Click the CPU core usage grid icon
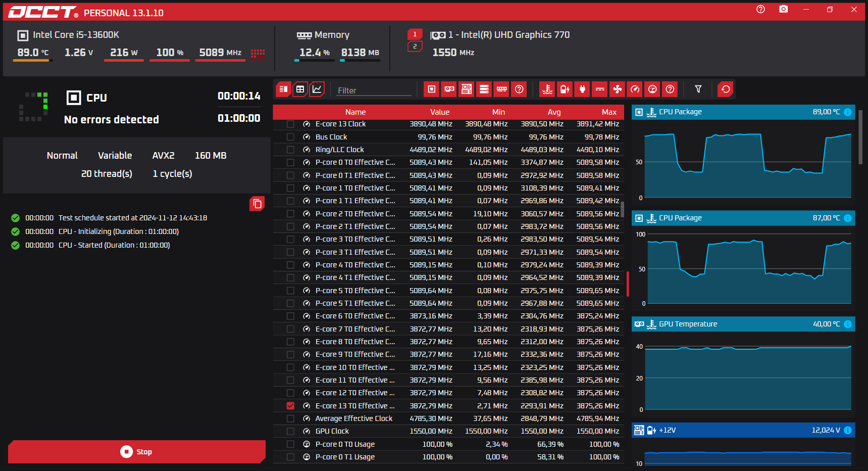 pos(258,54)
